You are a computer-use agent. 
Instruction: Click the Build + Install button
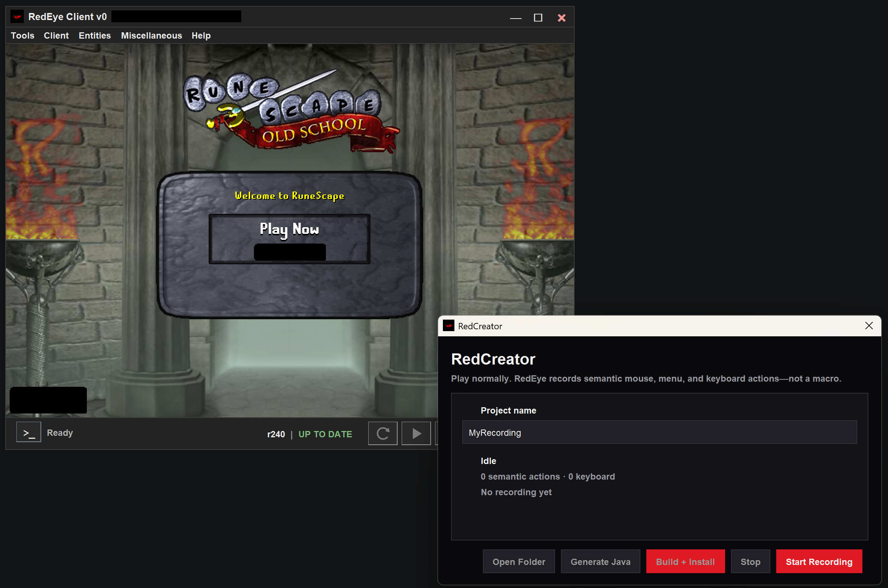point(685,561)
